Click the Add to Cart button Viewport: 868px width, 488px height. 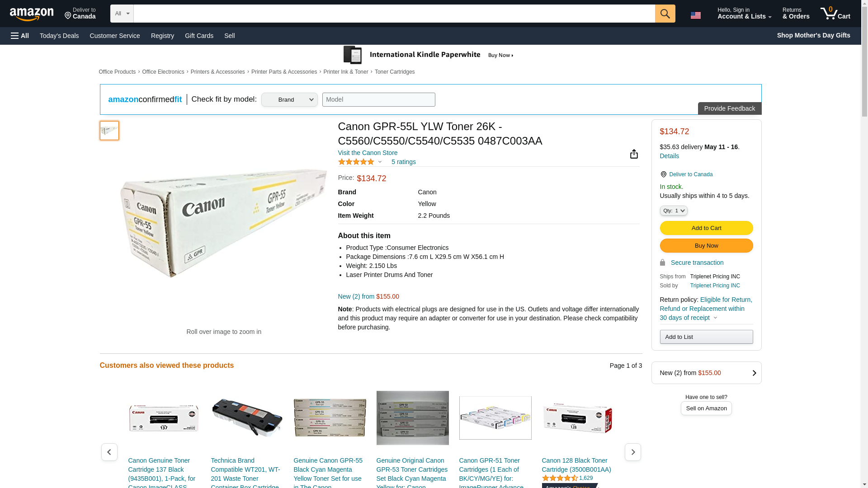coord(706,228)
